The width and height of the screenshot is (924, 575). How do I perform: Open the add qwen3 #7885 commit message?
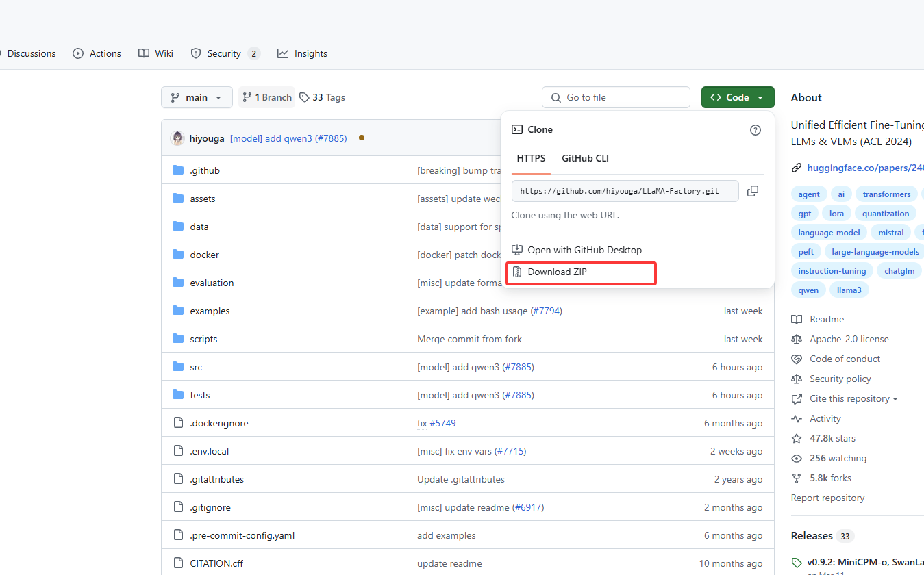coord(288,138)
